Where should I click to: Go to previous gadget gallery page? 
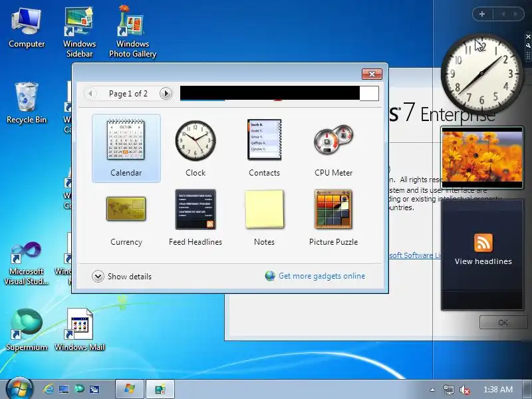(x=90, y=93)
